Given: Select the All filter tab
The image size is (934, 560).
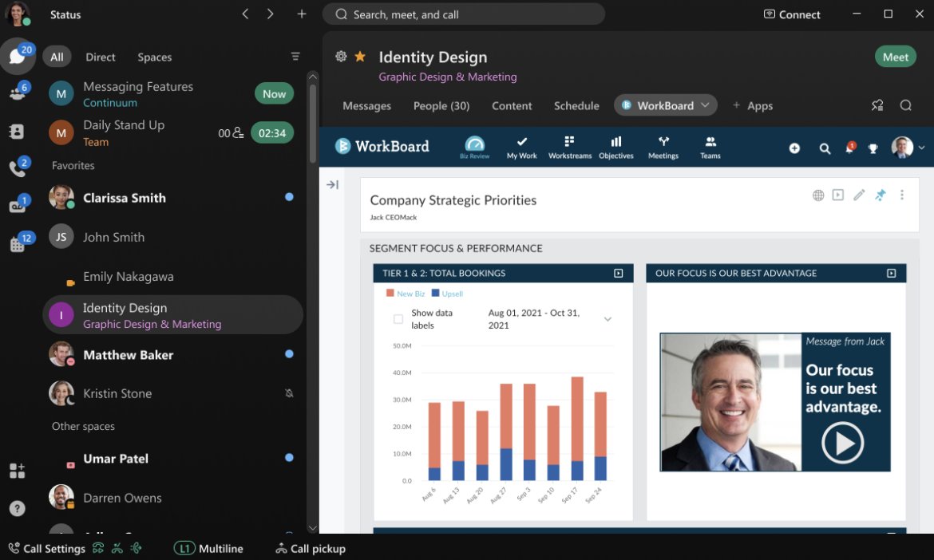Looking at the screenshot, I should pyautogui.click(x=57, y=57).
